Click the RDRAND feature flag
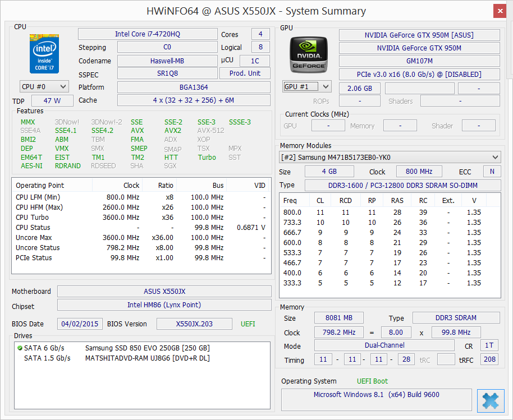Viewport: 513px width, 420px height. click(x=68, y=166)
